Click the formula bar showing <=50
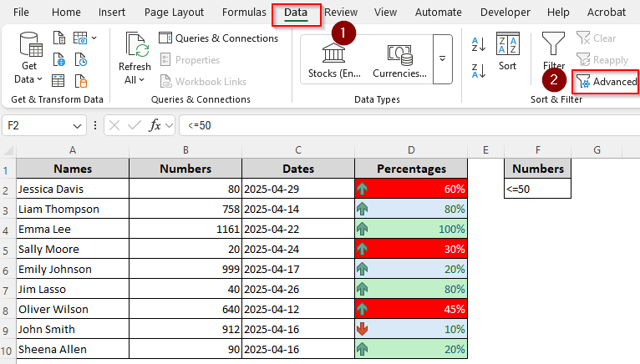 pos(409,125)
